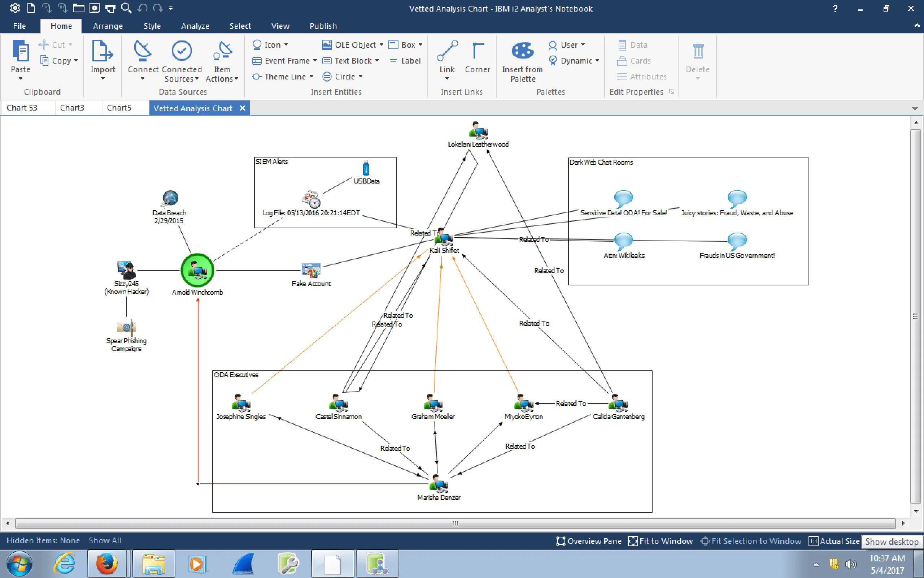Click the Firefox taskbar icon

[x=106, y=564]
